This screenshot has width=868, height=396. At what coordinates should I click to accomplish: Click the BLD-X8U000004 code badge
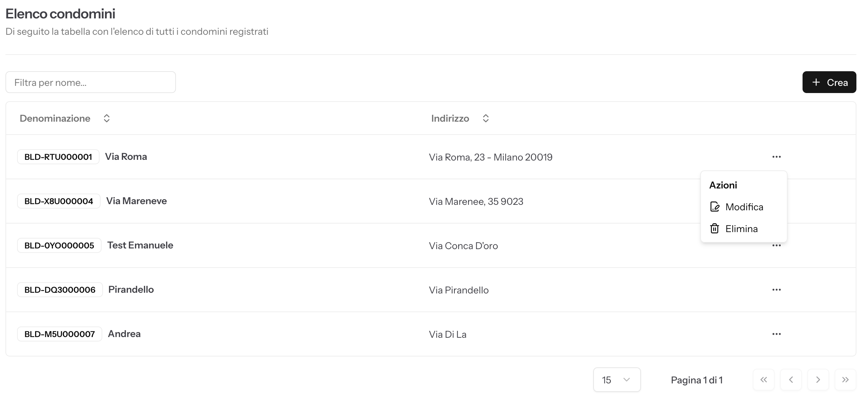[59, 201]
